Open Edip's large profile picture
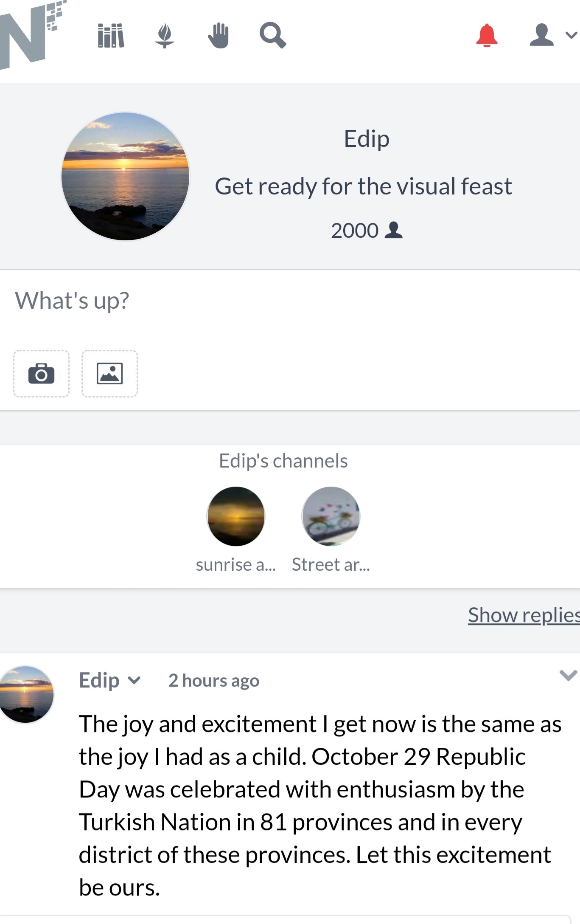 (x=126, y=176)
